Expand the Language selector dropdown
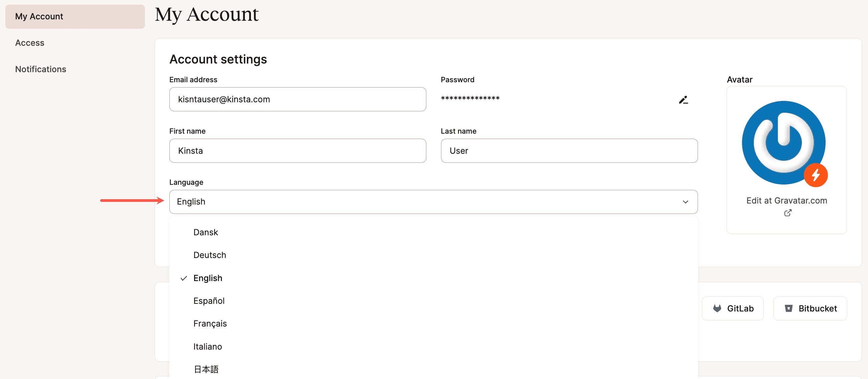This screenshot has height=379, width=868. (433, 201)
